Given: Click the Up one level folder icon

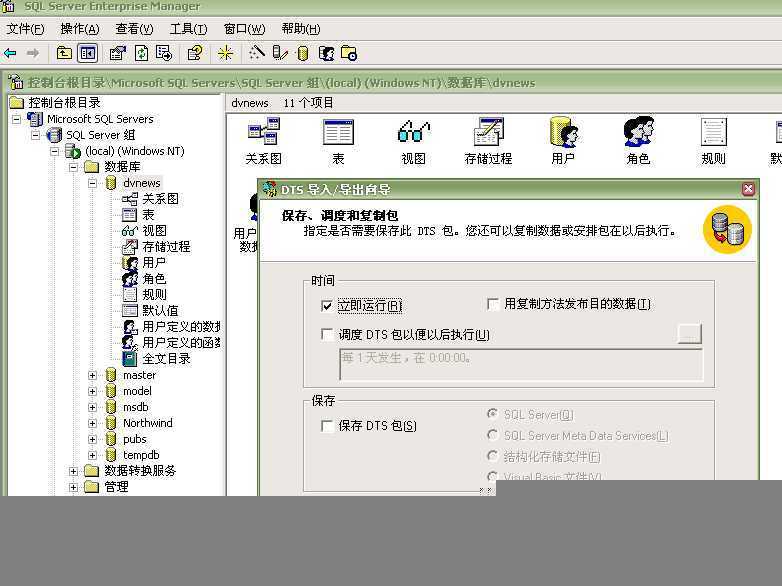Looking at the screenshot, I should 64,53.
